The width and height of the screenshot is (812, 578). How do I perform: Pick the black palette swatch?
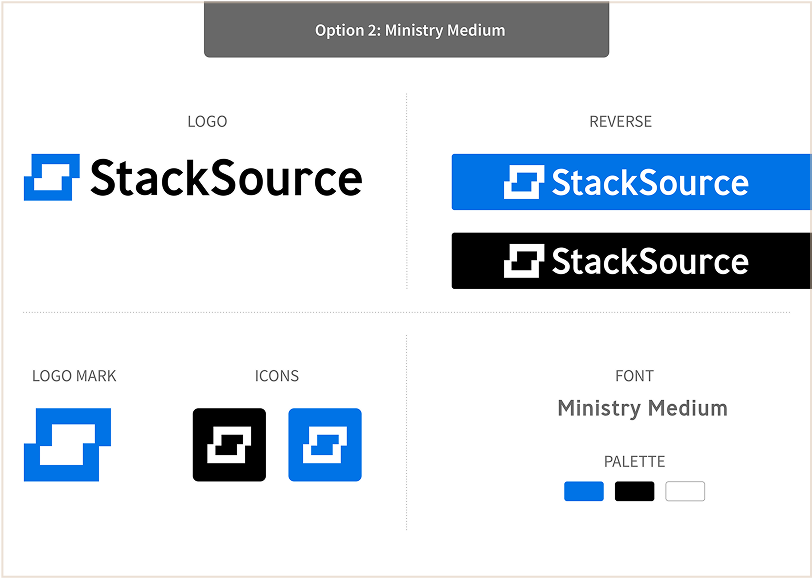click(x=634, y=491)
